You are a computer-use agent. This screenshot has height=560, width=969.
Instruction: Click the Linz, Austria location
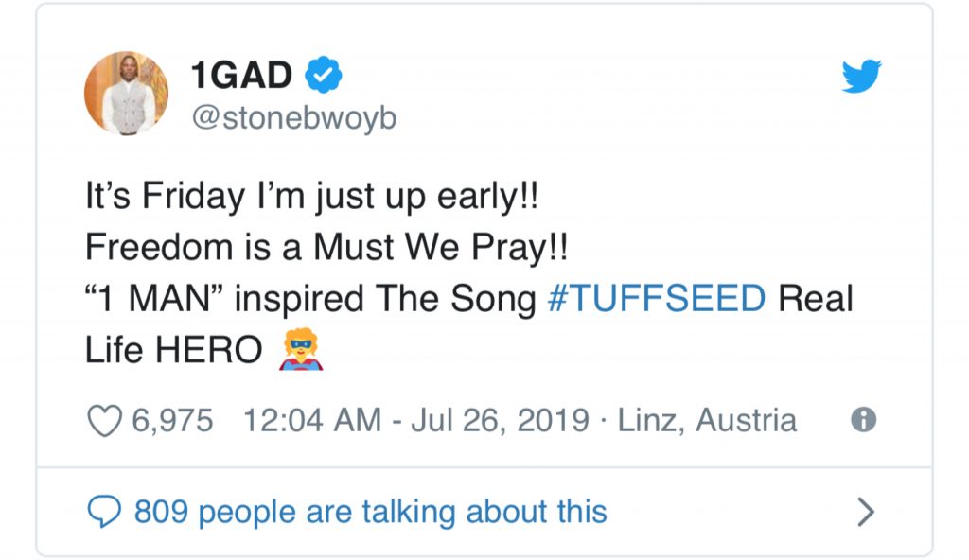707,420
